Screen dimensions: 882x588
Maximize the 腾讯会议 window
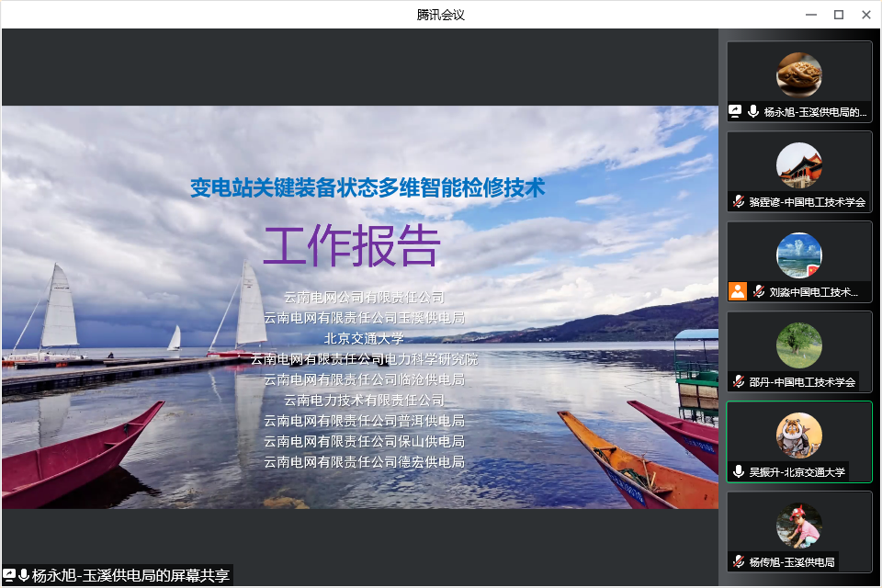[x=838, y=15]
